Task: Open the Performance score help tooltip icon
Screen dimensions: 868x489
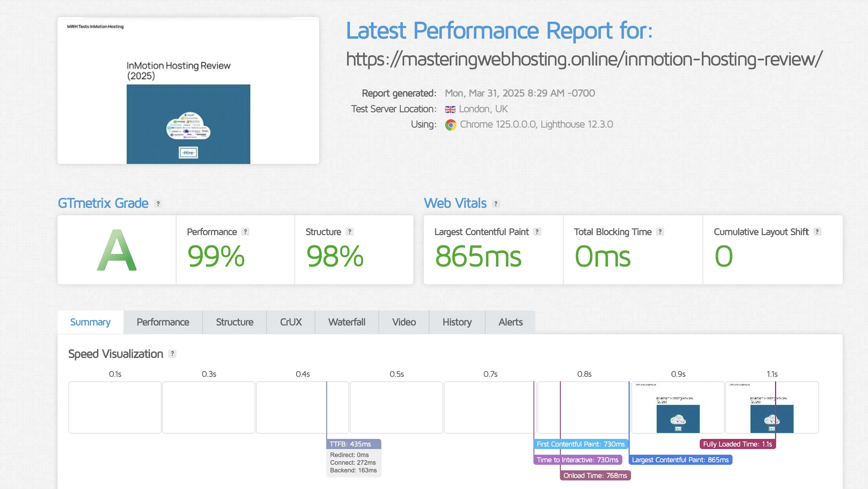Action: pyautogui.click(x=245, y=232)
